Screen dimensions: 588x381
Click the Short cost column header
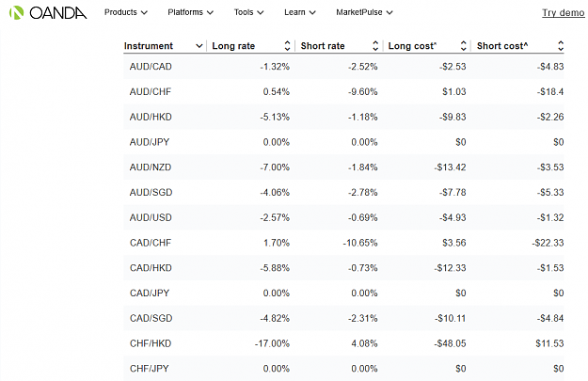(502, 46)
